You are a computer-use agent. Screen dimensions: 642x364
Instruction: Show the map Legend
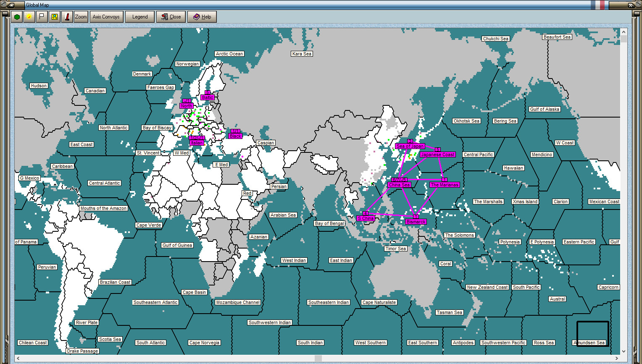139,17
